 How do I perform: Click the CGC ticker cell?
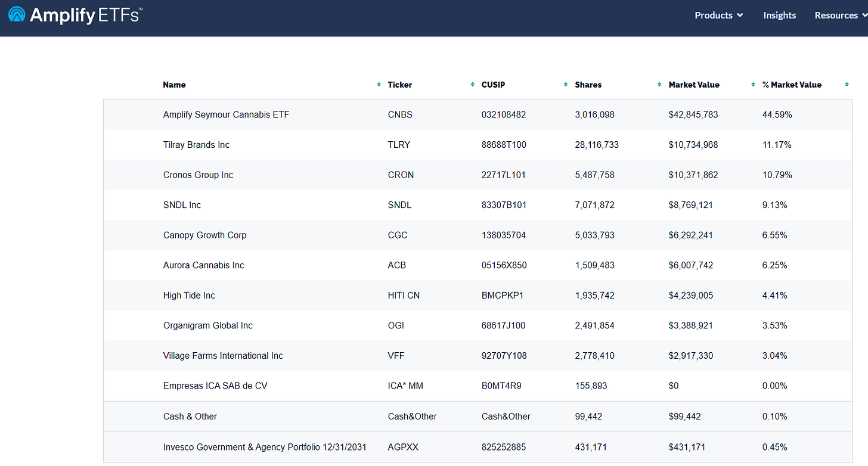pyautogui.click(x=398, y=235)
